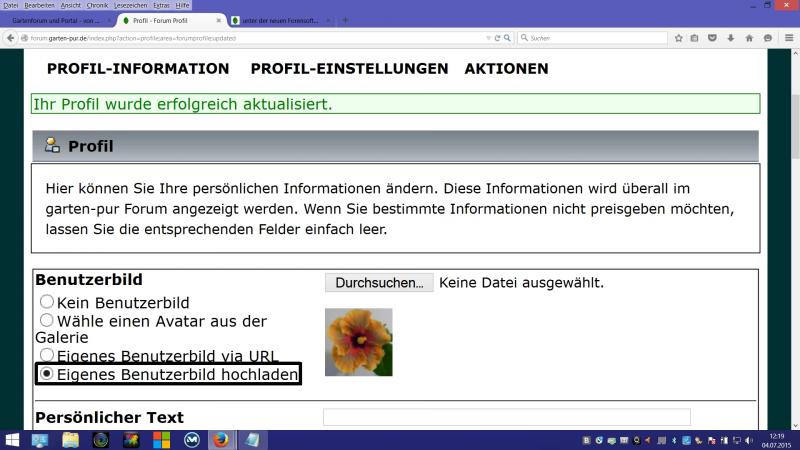Image resolution: width=800 pixels, height=450 pixels.
Task: Expand the PROFIL-INFORMATION menu
Action: (138, 69)
